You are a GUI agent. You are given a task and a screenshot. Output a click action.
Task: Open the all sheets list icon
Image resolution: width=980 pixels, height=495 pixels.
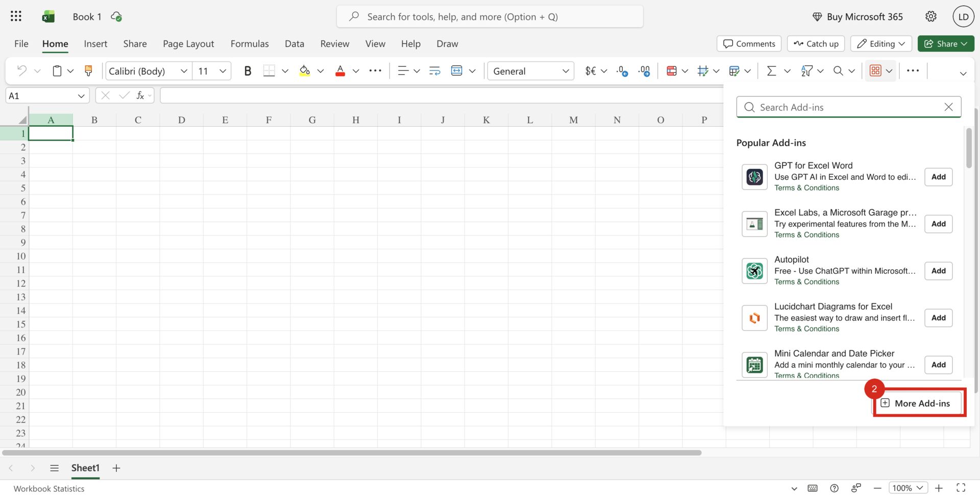pos(55,468)
